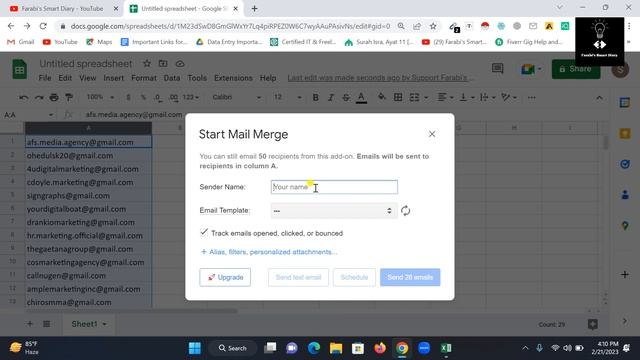
Task: Click the Sender Name input field
Action: tap(334, 187)
